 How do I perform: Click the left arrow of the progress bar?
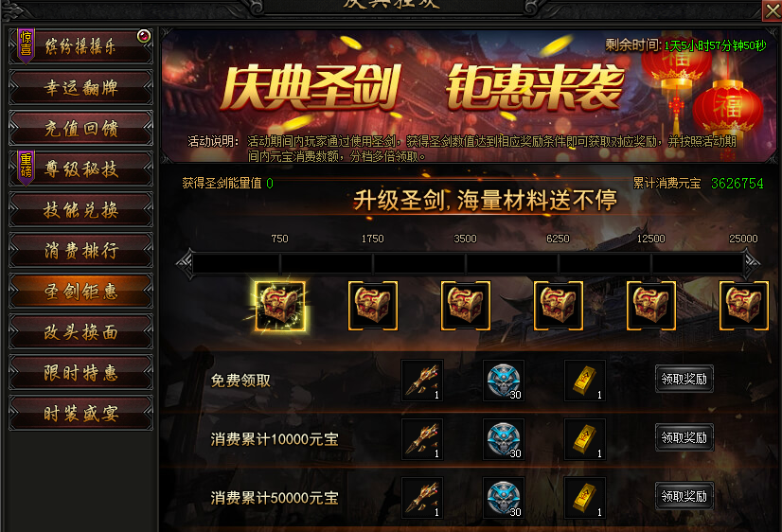click(185, 262)
